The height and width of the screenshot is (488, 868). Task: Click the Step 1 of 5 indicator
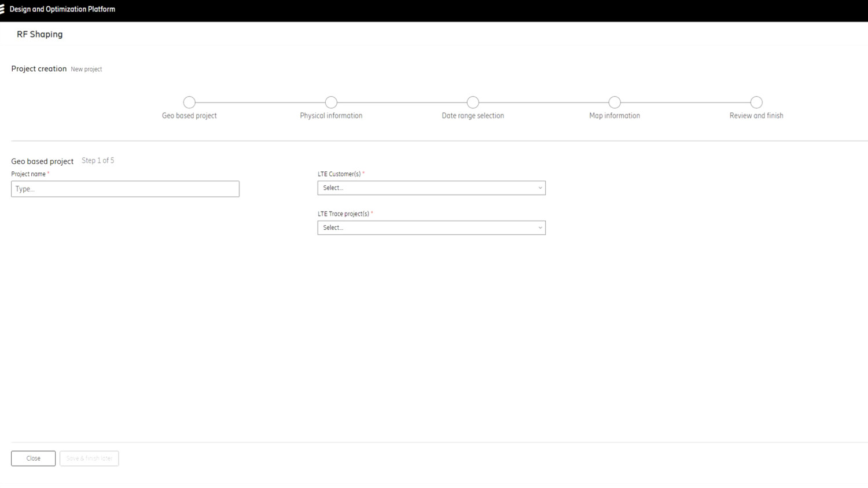tap(97, 160)
